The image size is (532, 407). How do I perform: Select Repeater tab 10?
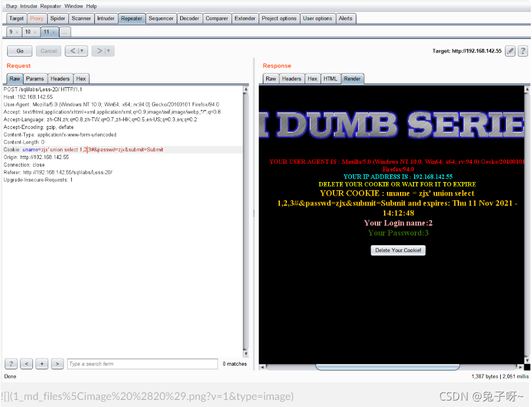coord(28,32)
